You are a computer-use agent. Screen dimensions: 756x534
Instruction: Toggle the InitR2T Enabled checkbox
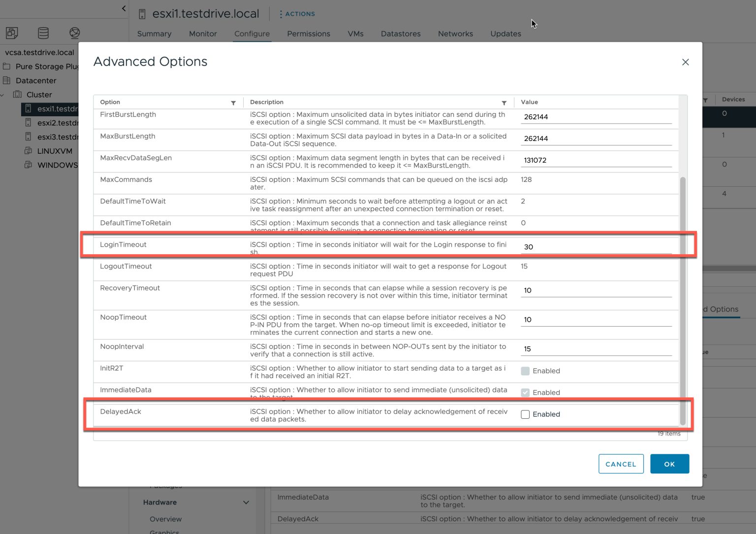[525, 371]
